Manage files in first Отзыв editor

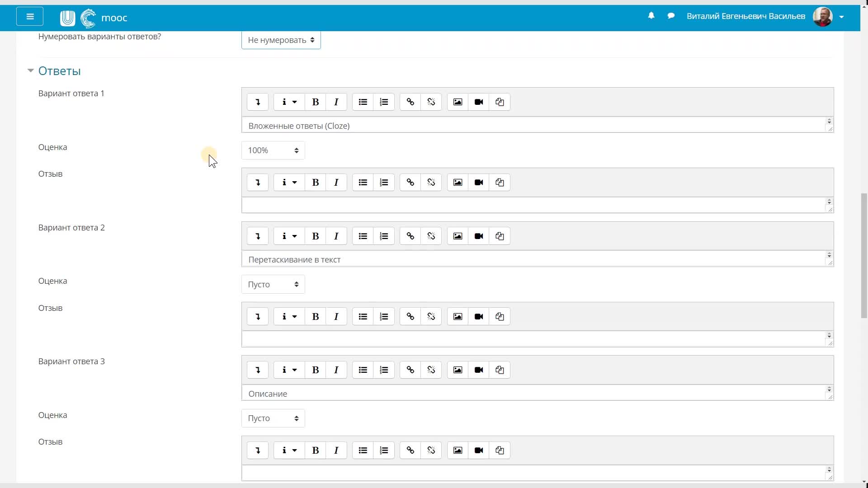coord(500,183)
